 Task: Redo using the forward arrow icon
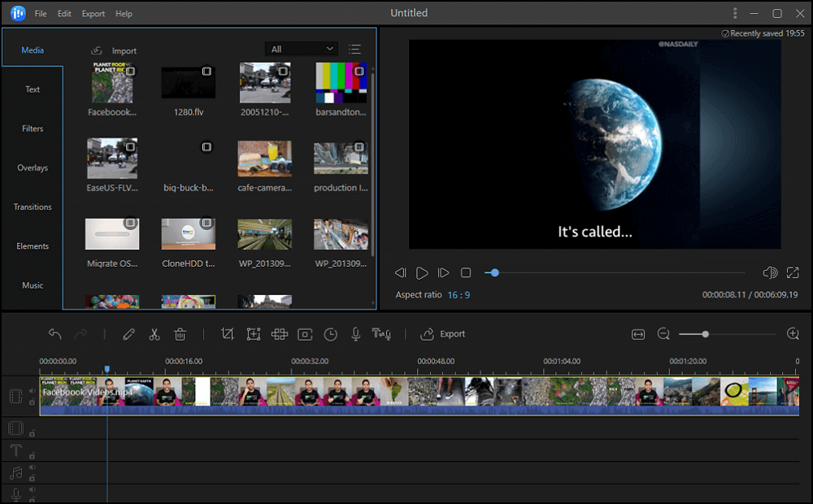tap(80, 334)
